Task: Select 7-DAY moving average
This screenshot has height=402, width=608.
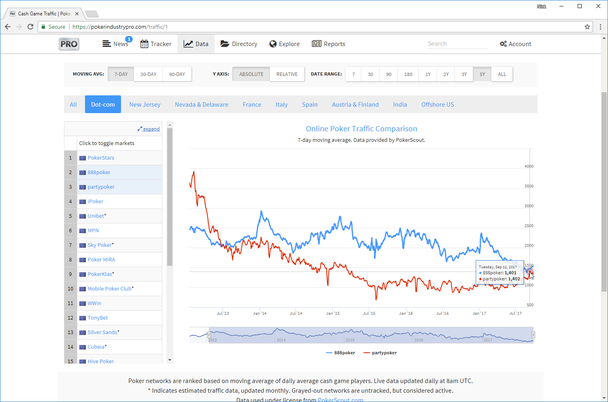Action: pos(121,74)
